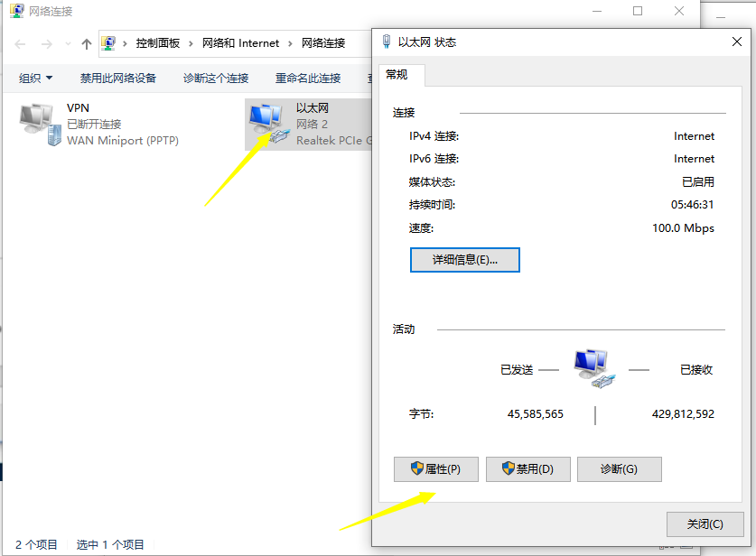Click the adapter icon in the Ethernet status title bar
756x556 pixels.
(387, 39)
